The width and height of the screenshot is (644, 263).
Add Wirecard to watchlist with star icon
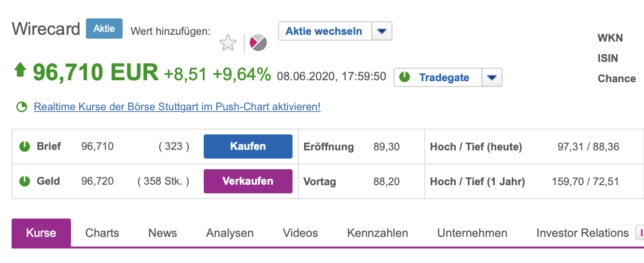pyautogui.click(x=228, y=43)
